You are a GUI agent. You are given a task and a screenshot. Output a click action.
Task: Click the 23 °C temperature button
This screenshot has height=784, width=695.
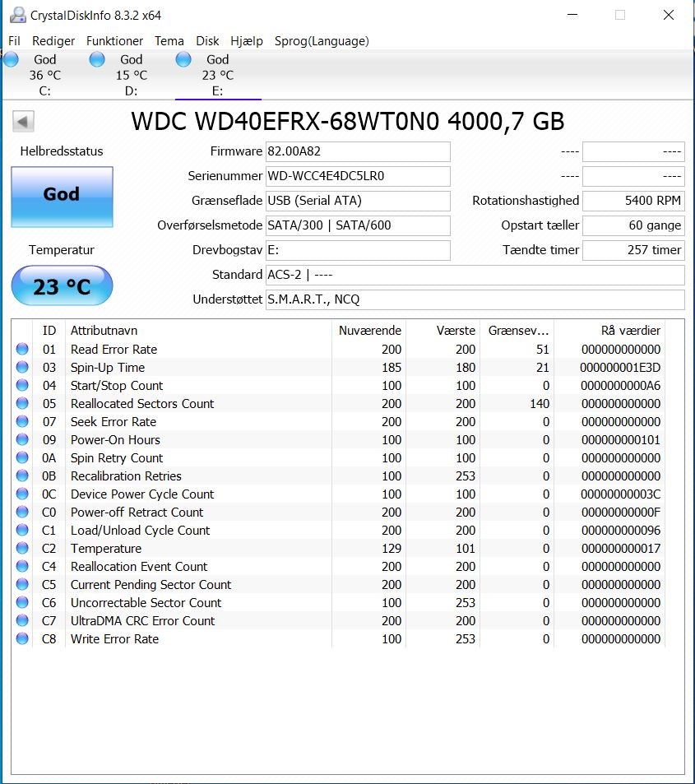tap(62, 286)
